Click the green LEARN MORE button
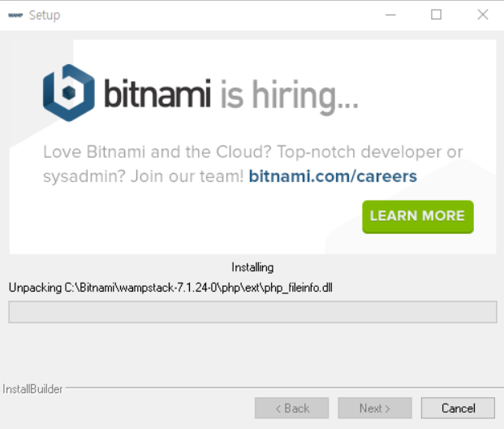The image size is (504, 429). point(417,217)
